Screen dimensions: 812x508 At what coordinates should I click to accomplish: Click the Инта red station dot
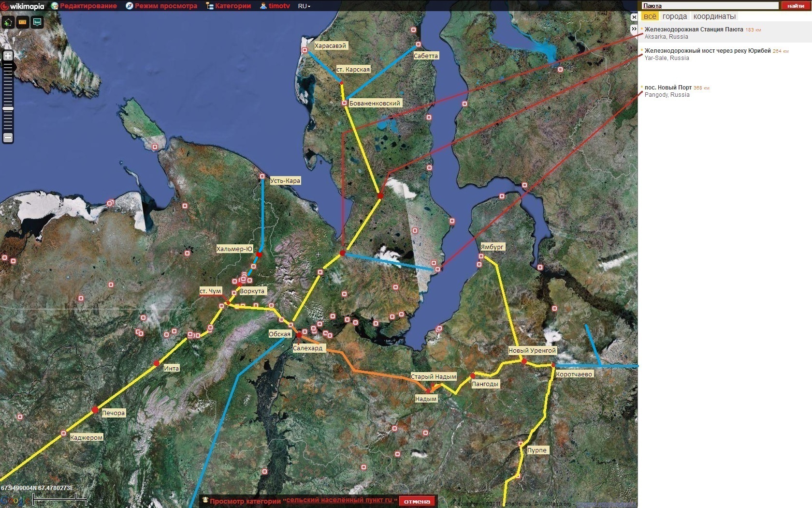click(x=157, y=363)
